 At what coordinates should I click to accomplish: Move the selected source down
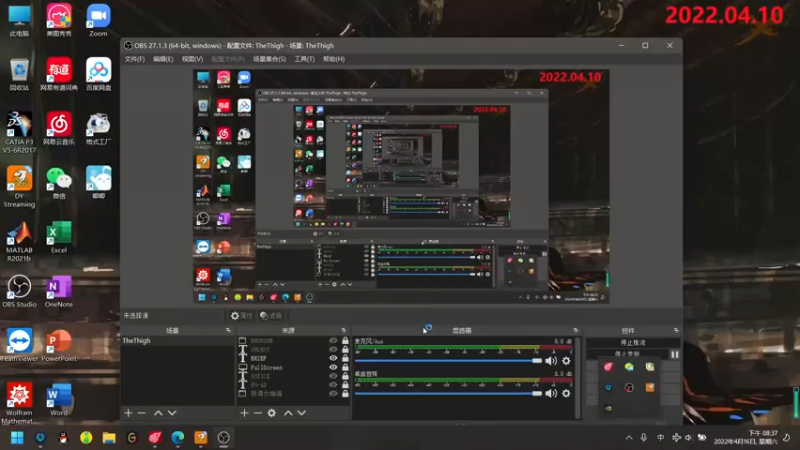point(302,413)
